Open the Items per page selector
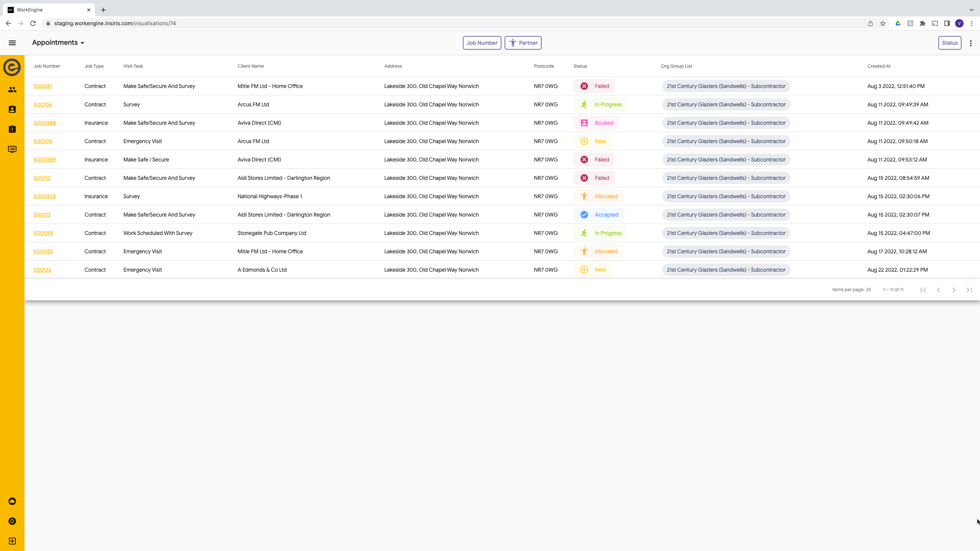 (x=868, y=290)
